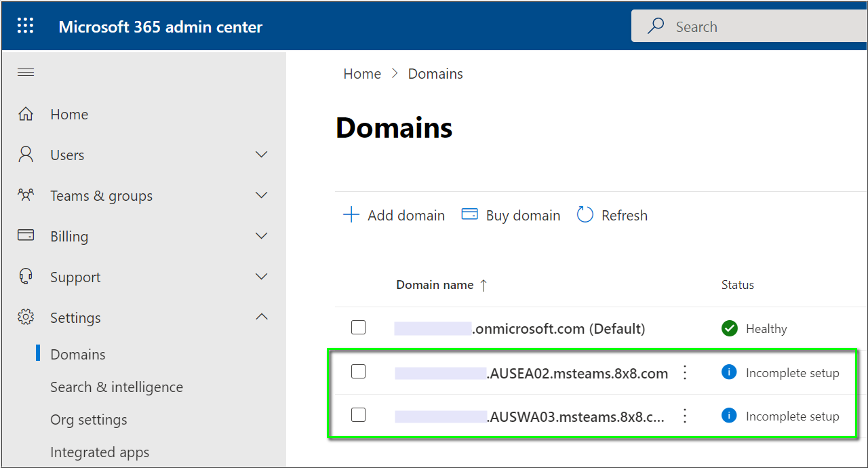Viewport: 868px width, 468px height.
Task: Click the plus icon for Add domain
Action: pyautogui.click(x=351, y=215)
